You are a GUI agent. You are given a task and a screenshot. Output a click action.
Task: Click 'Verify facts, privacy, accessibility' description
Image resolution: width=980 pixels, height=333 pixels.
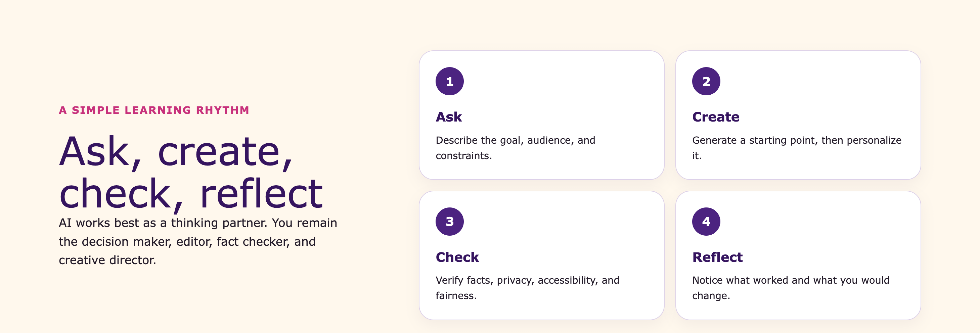[527, 288]
